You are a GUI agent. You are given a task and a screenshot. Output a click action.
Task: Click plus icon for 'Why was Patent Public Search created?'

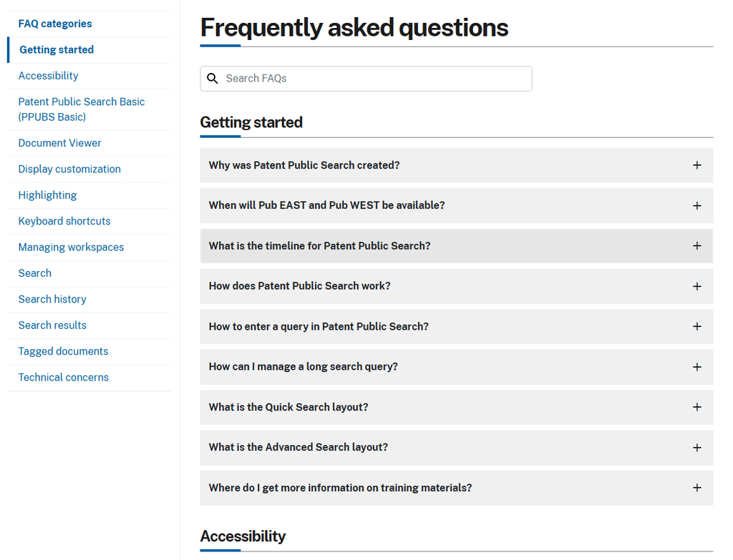point(696,165)
